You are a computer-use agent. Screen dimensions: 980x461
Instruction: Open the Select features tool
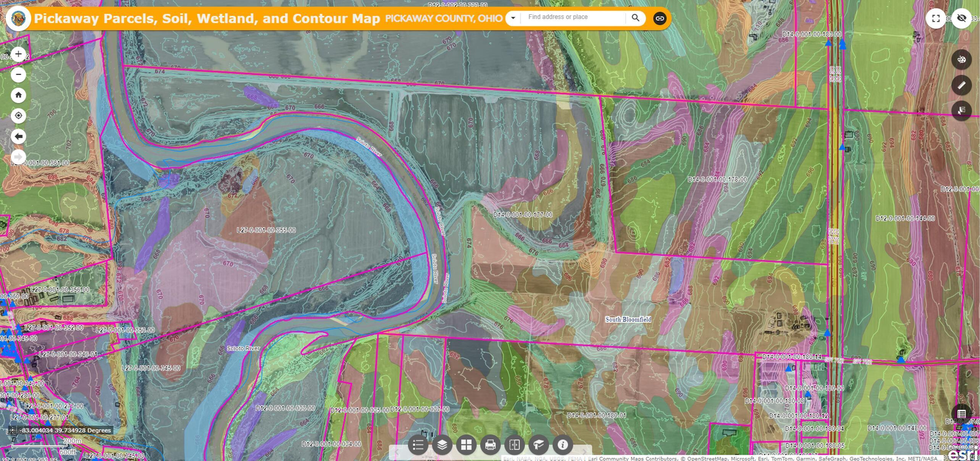[x=961, y=111]
